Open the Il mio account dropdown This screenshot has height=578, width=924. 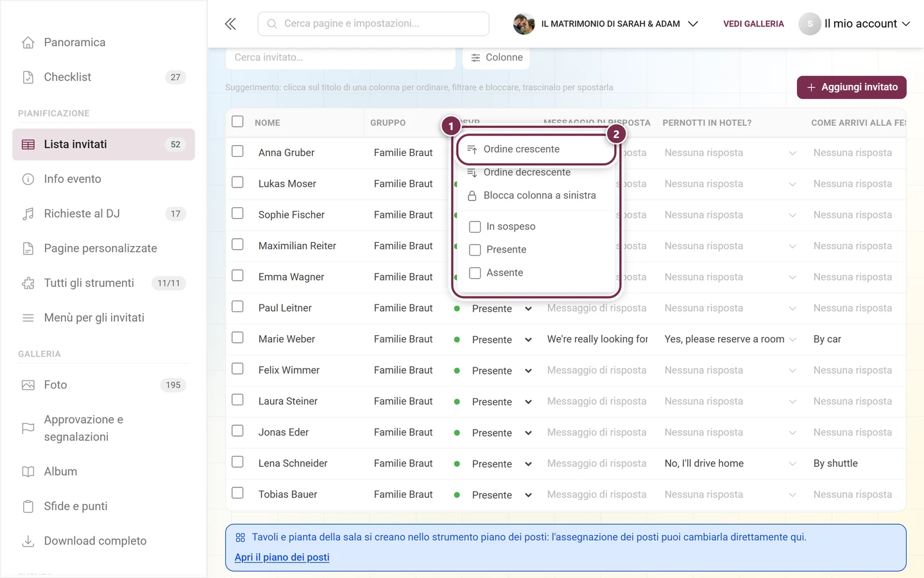[855, 24]
